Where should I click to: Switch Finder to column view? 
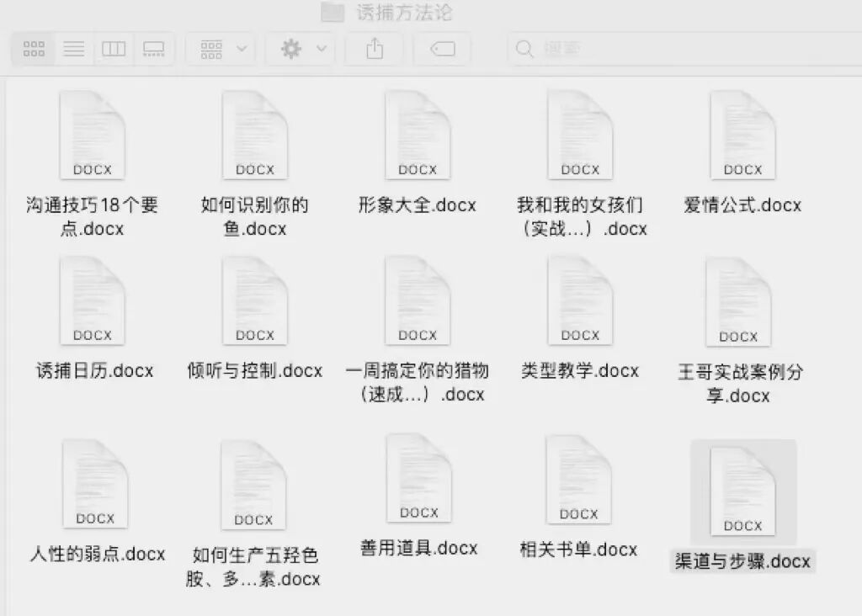(114, 49)
